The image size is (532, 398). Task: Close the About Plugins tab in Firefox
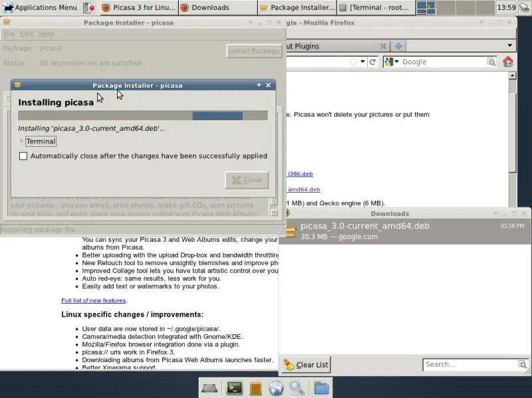[x=383, y=46]
